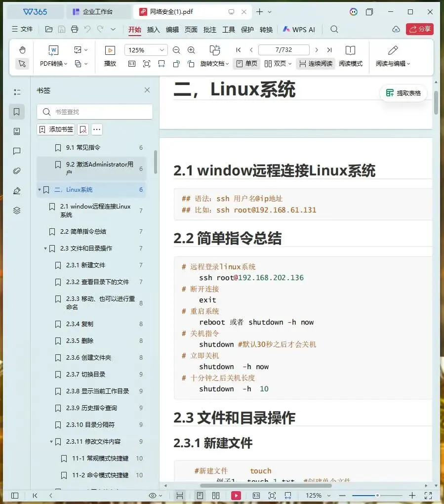Viewport: 444px width, 504px height.
Task: Click the horizontal scrollbar of document
Action: 266,486
